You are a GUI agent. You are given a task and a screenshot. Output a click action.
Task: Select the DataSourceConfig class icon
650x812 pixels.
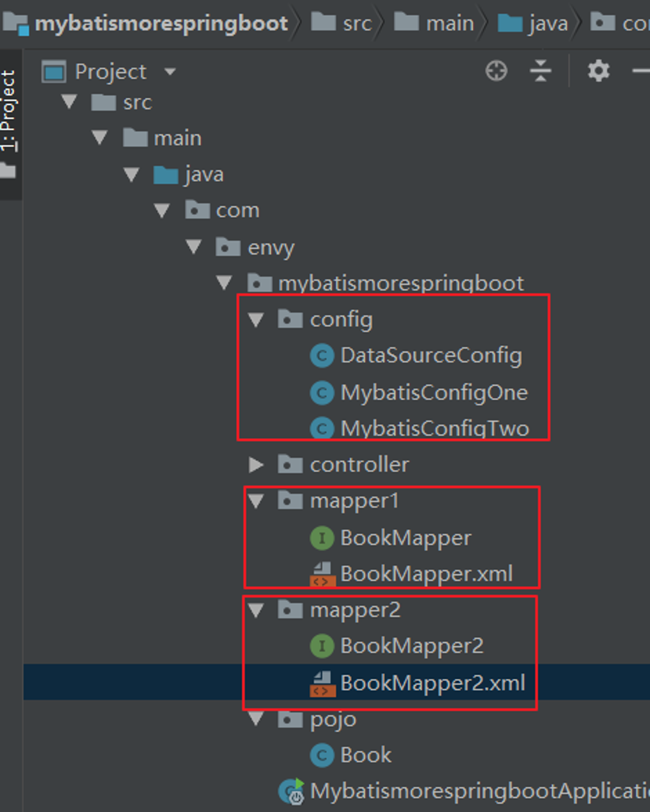[322, 356]
